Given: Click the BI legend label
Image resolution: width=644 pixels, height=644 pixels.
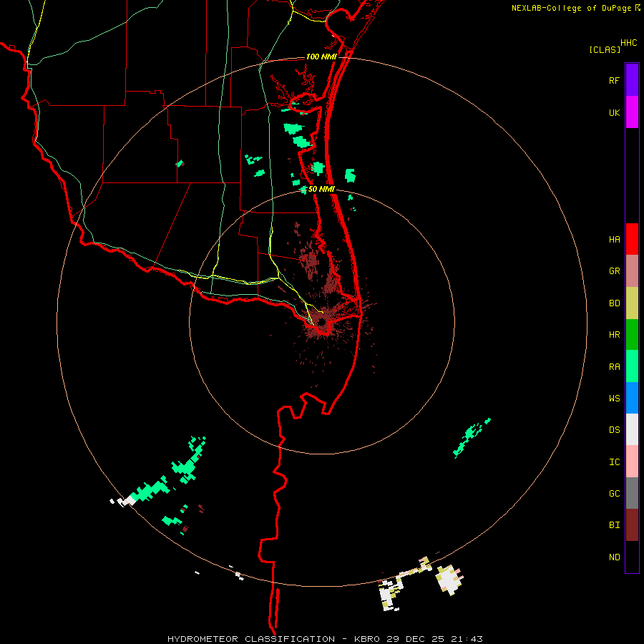Looking at the screenshot, I should pos(614,525).
